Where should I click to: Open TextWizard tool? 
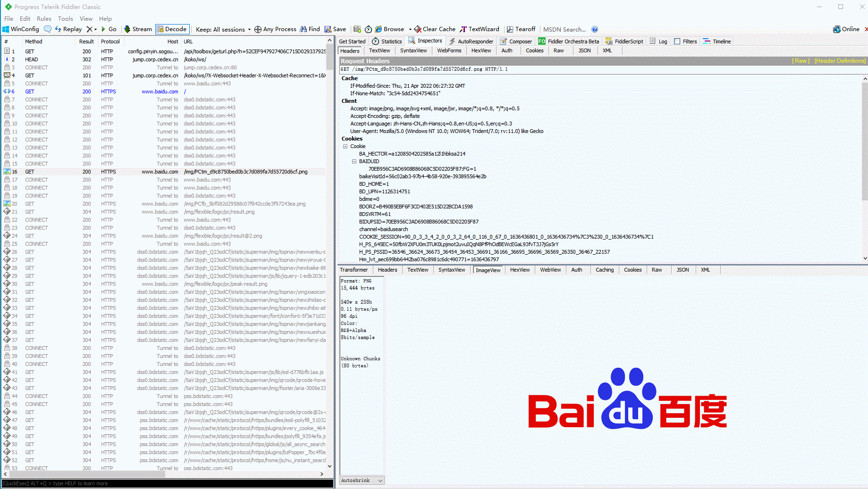click(x=480, y=29)
